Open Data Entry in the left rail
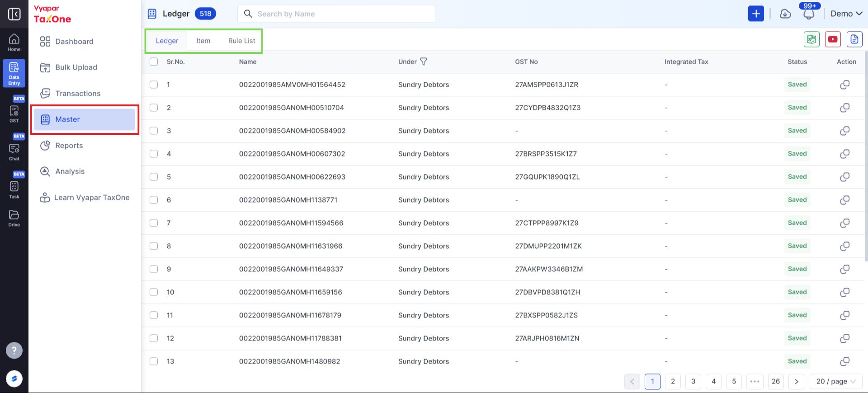The width and height of the screenshot is (868, 393). pos(14,73)
